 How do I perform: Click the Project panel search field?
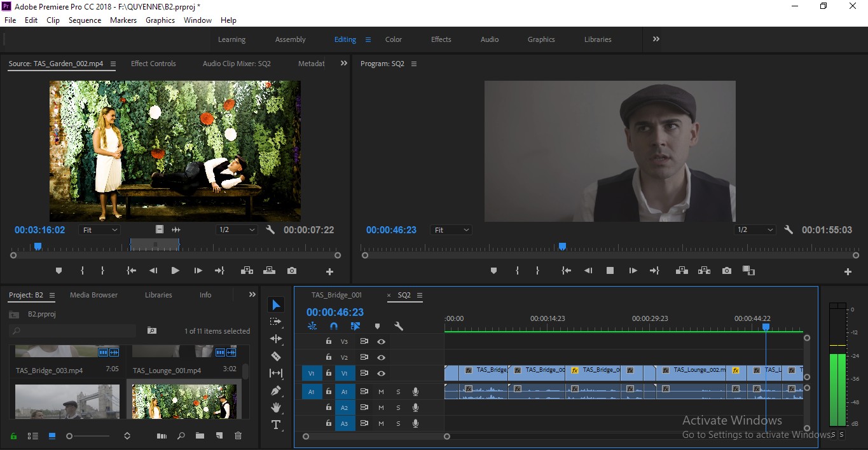point(73,331)
